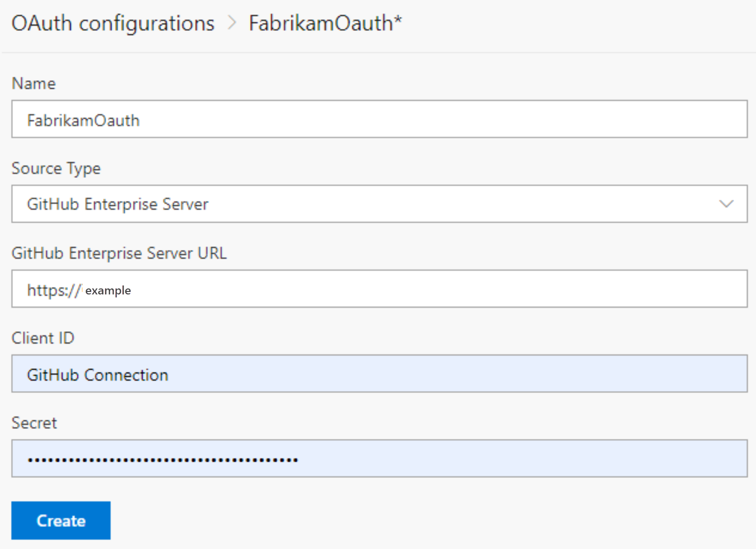Select the Client ID field
This screenshot has width=756, height=549.
tap(379, 374)
